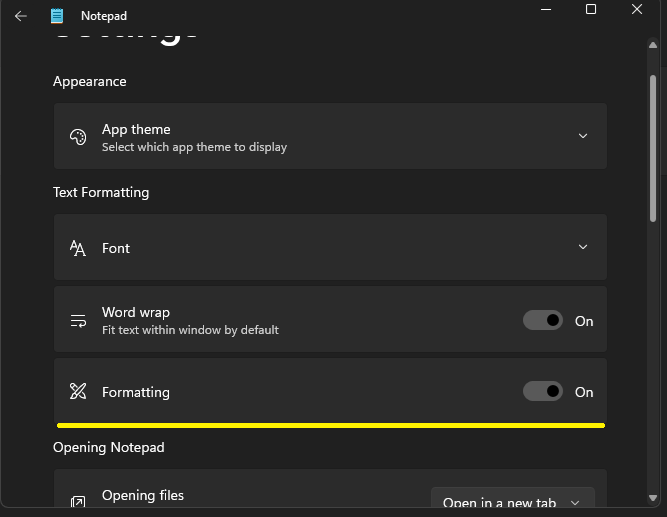Click the Word wrap label

(136, 313)
